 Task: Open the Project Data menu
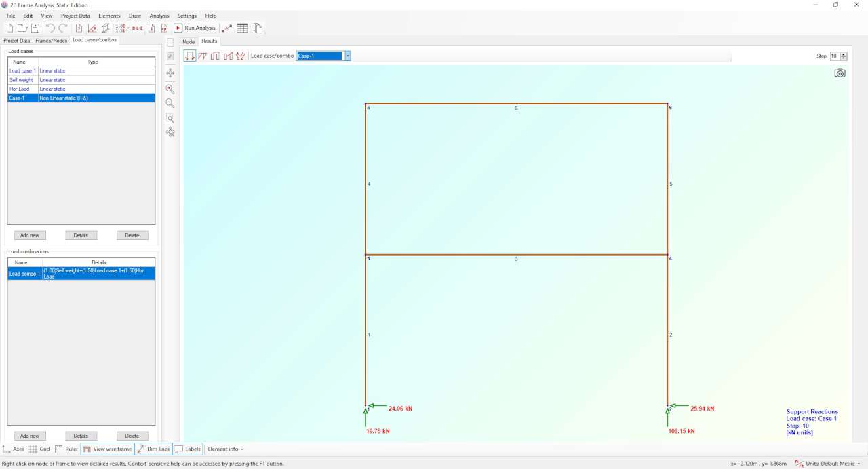(75, 16)
